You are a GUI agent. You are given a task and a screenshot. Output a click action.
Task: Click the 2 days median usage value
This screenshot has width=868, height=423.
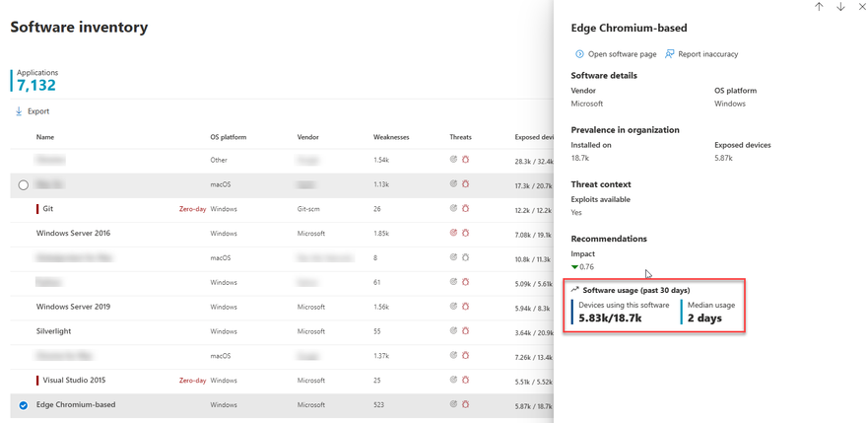[x=704, y=317]
